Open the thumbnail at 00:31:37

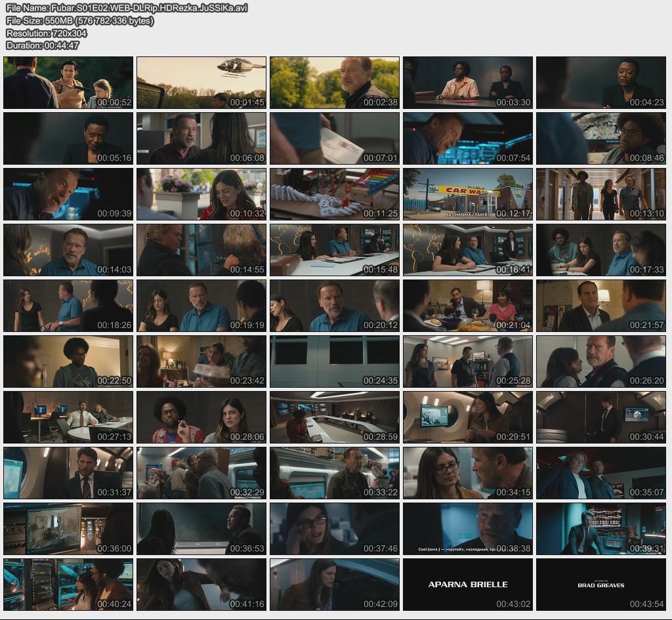(x=68, y=473)
